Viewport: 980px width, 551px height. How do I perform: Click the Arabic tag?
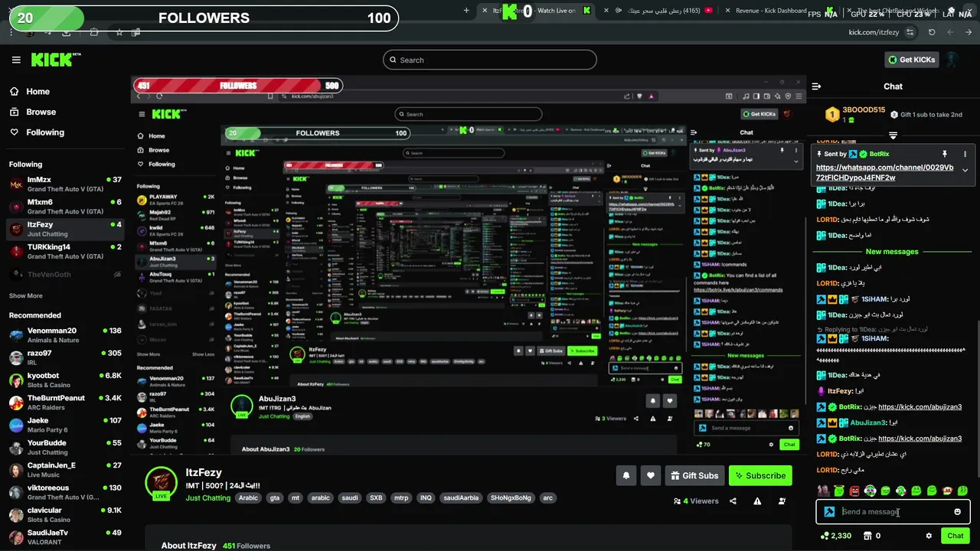pos(248,497)
